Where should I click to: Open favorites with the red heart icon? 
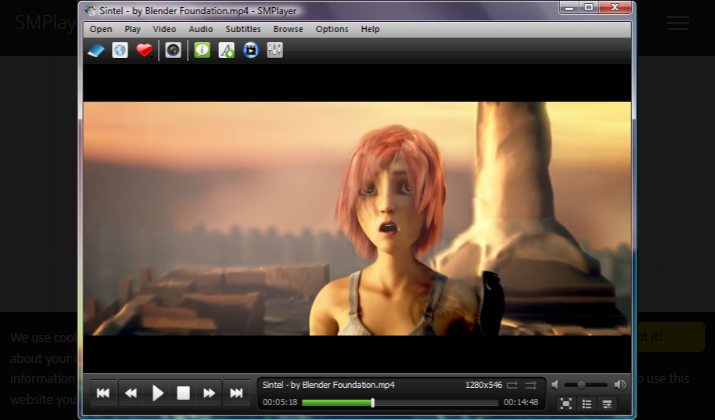coord(145,50)
